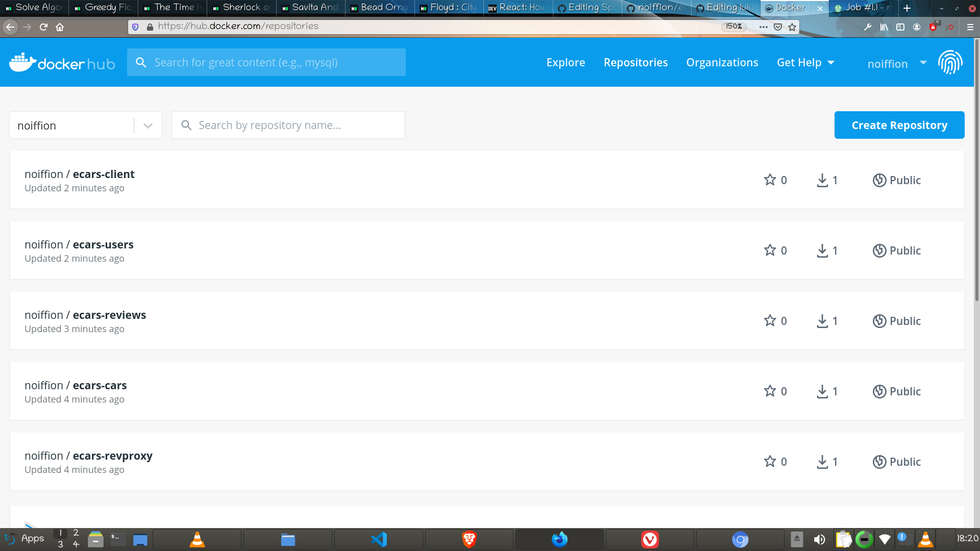Navigate back with the back arrow
The height and width of the screenshot is (551, 980).
click(x=10, y=27)
